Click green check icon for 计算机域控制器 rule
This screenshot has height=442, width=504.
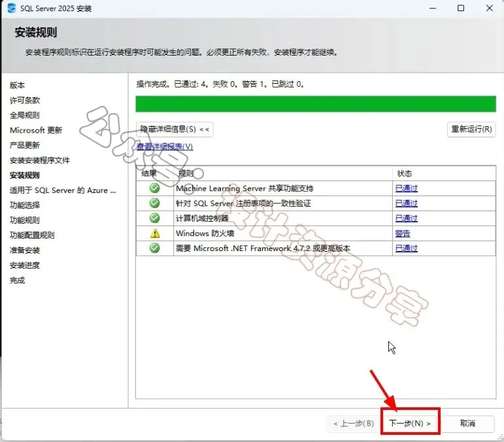point(155,218)
